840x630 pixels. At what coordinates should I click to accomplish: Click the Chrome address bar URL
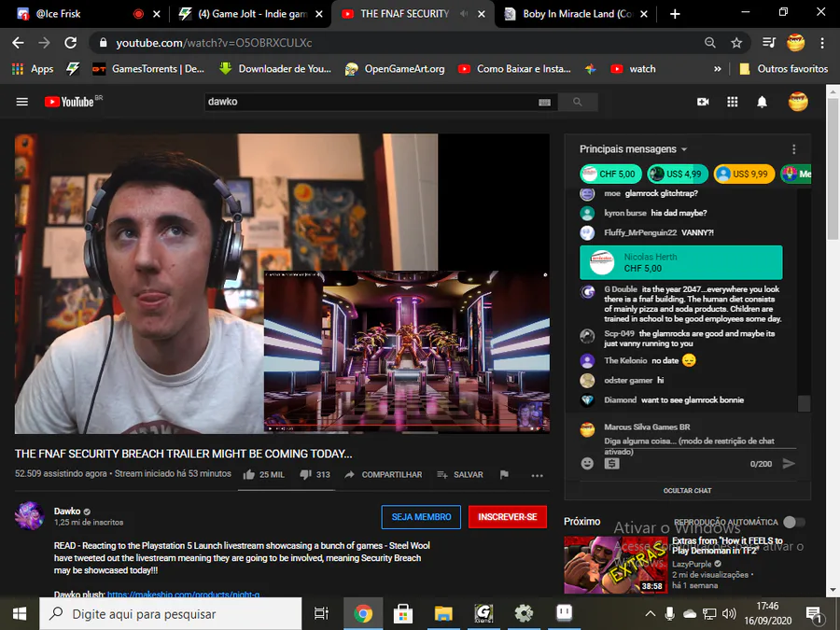[x=213, y=43]
